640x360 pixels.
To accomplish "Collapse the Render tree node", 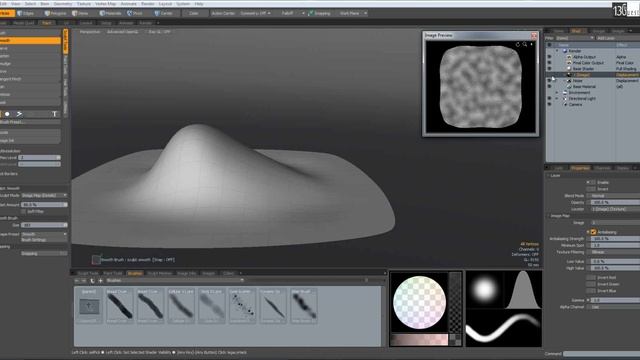I will pos(557,51).
